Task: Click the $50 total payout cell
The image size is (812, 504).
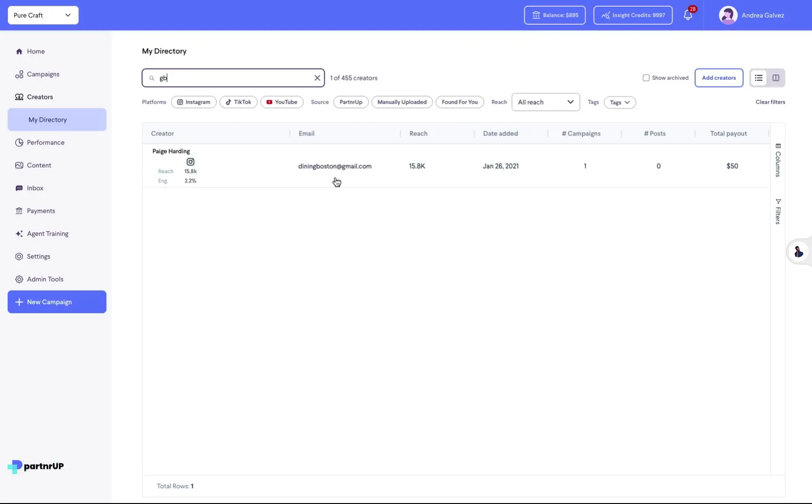Action: pyautogui.click(x=732, y=166)
